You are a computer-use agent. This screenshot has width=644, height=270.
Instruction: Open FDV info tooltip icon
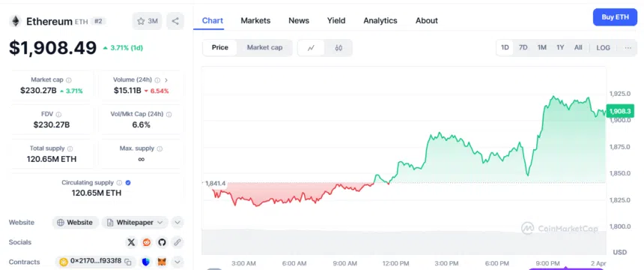(58, 115)
